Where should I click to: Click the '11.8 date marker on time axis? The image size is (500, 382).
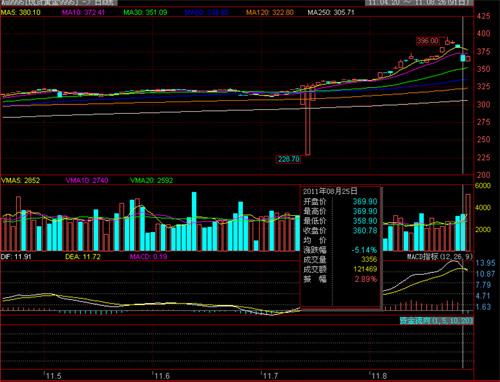(379, 376)
